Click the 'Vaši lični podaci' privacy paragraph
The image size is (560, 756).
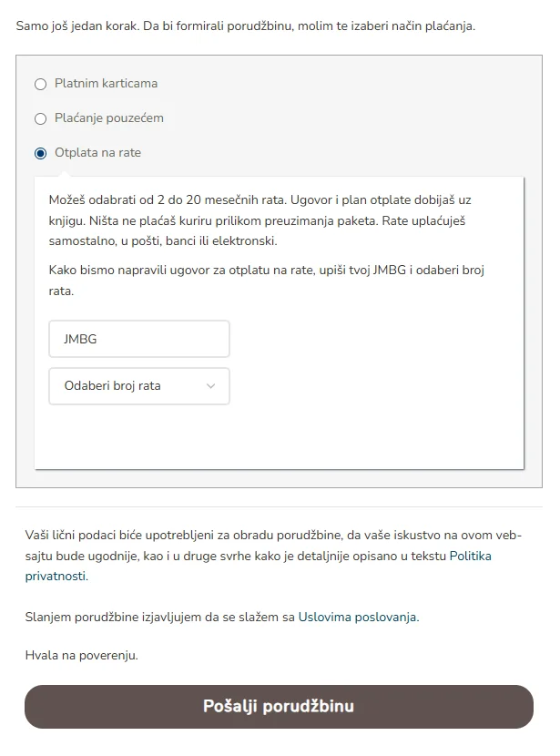click(273, 536)
